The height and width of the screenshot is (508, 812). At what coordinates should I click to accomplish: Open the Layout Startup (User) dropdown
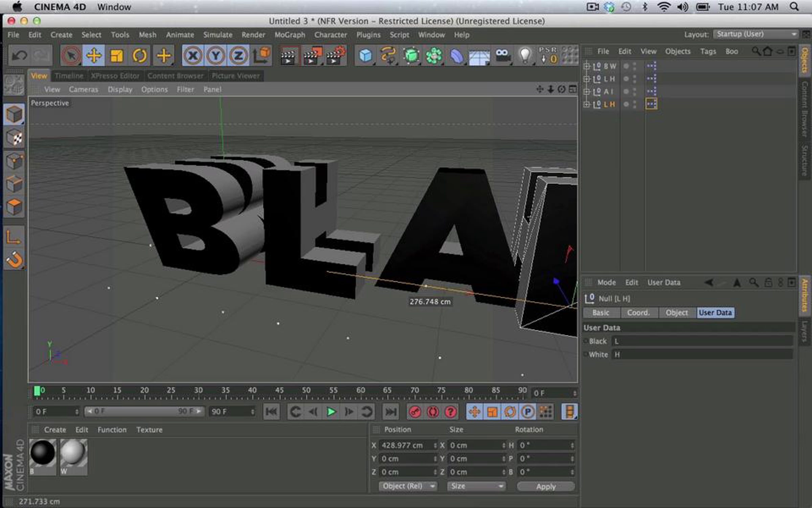(755, 34)
